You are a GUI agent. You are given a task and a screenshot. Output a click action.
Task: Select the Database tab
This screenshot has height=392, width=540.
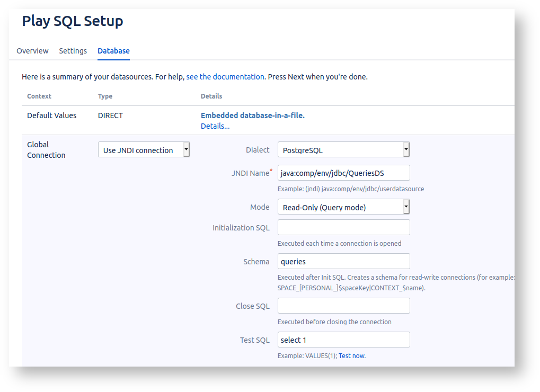tap(113, 51)
